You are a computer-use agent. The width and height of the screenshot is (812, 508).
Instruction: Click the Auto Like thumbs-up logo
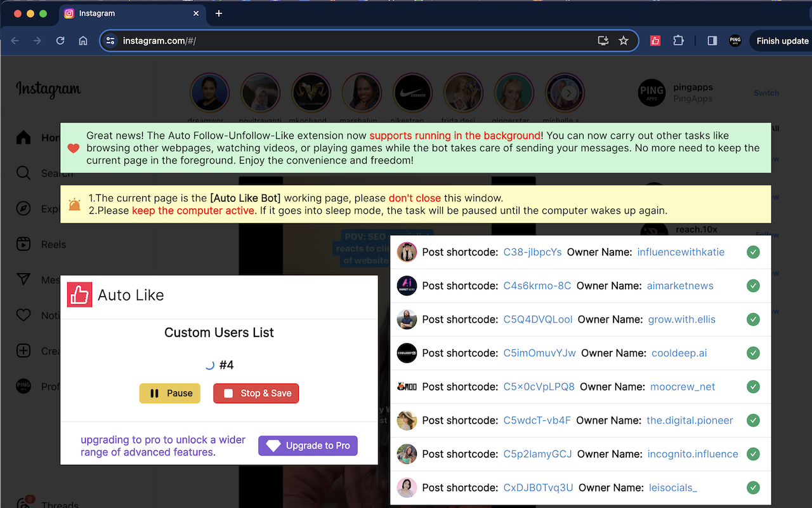click(x=80, y=295)
